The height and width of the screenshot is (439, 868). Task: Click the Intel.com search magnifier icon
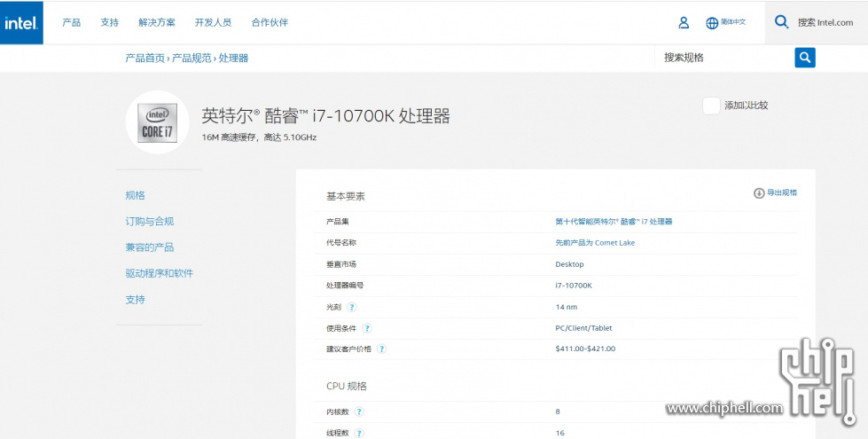tap(781, 22)
